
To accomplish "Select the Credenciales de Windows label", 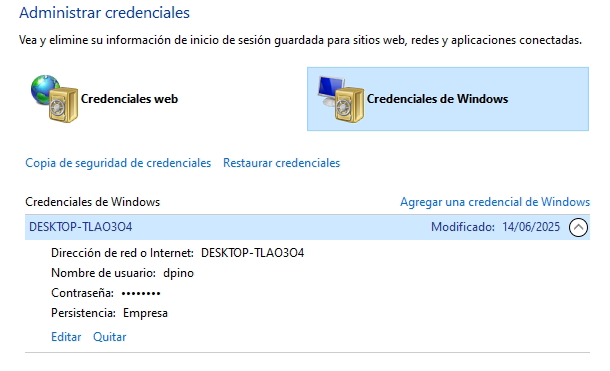I will (x=437, y=99).
